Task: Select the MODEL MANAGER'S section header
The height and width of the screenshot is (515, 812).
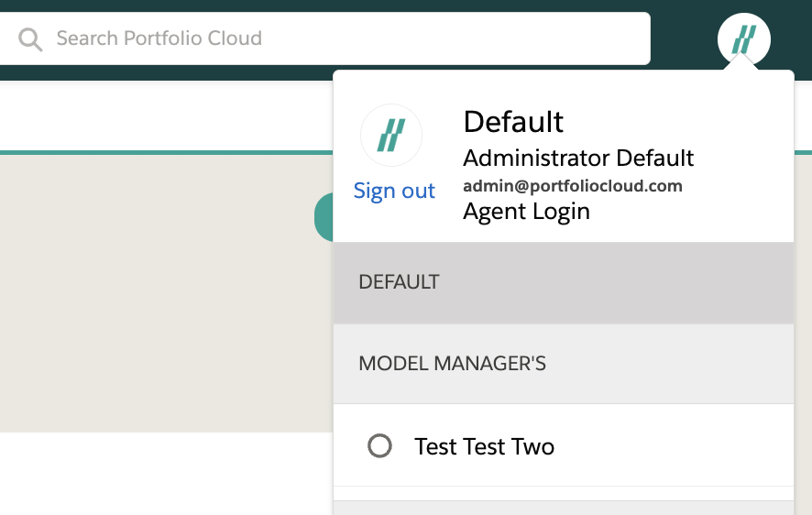Action: tap(563, 364)
